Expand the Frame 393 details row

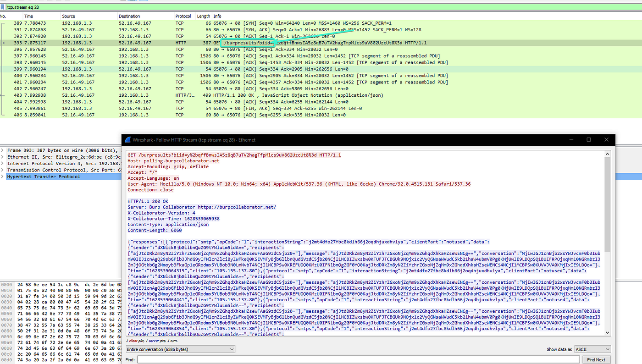pos(3,150)
